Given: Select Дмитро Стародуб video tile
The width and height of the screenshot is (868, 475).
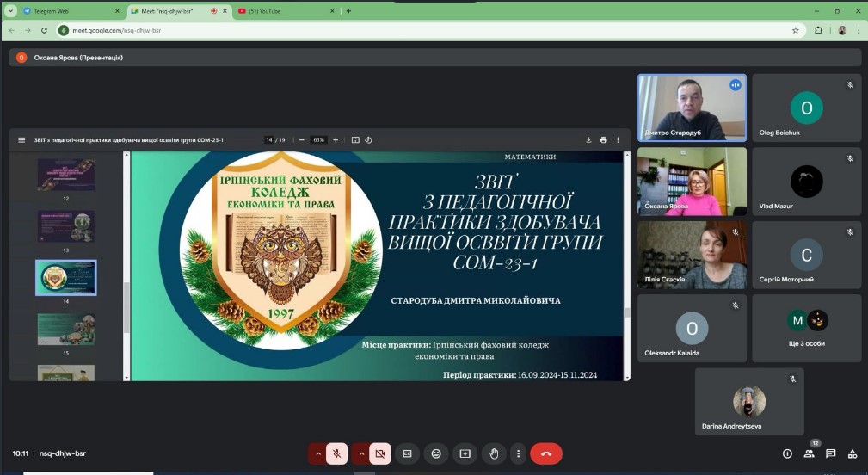Looking at the screenshot, I should point(692,108).
